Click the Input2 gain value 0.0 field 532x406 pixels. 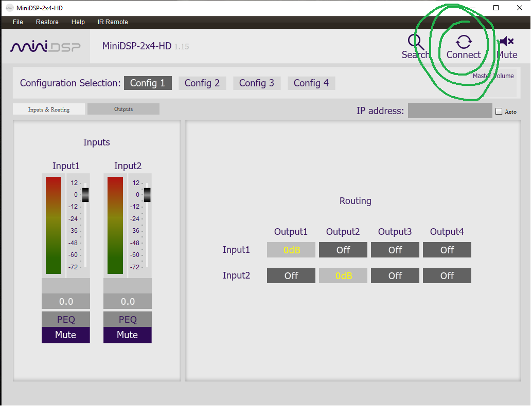click(128, 301)
